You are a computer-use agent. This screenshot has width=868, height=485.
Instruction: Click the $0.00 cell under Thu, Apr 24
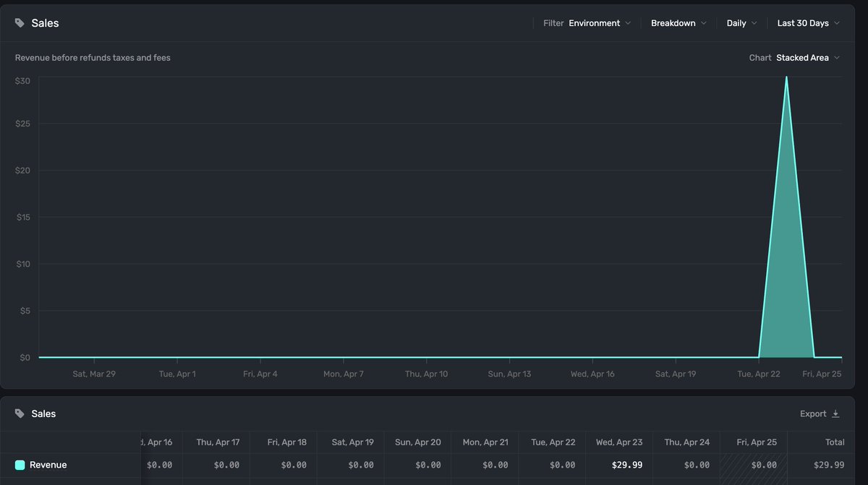point(697,465)
